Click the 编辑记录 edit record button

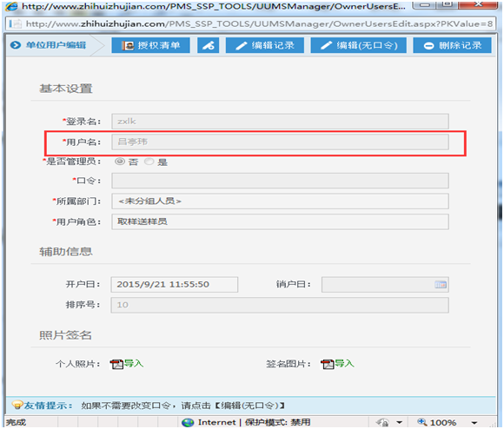264,45
